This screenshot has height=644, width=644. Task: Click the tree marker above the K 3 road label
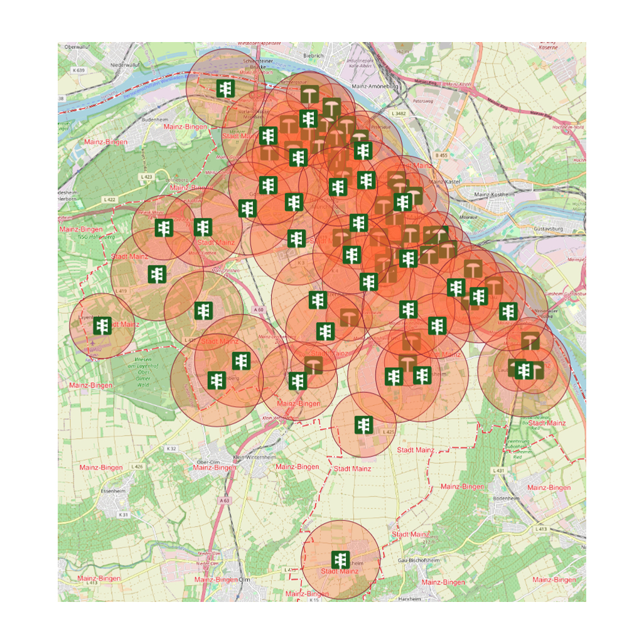click(296, 239)
